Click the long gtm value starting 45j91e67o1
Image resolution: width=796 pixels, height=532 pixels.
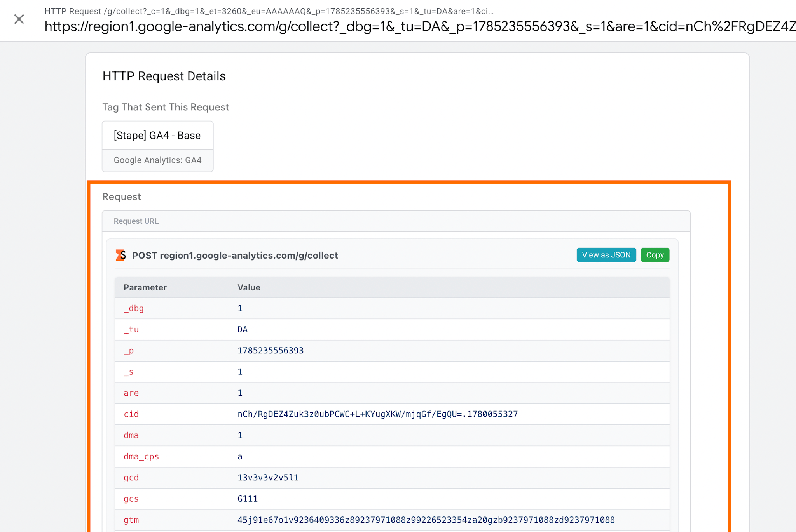click(426, 520)
